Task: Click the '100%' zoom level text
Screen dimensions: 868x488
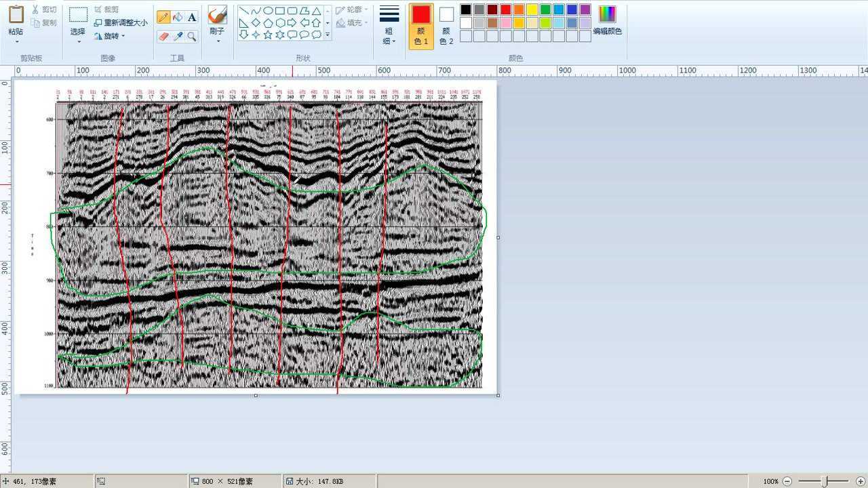Action: (x=771, y=481)
